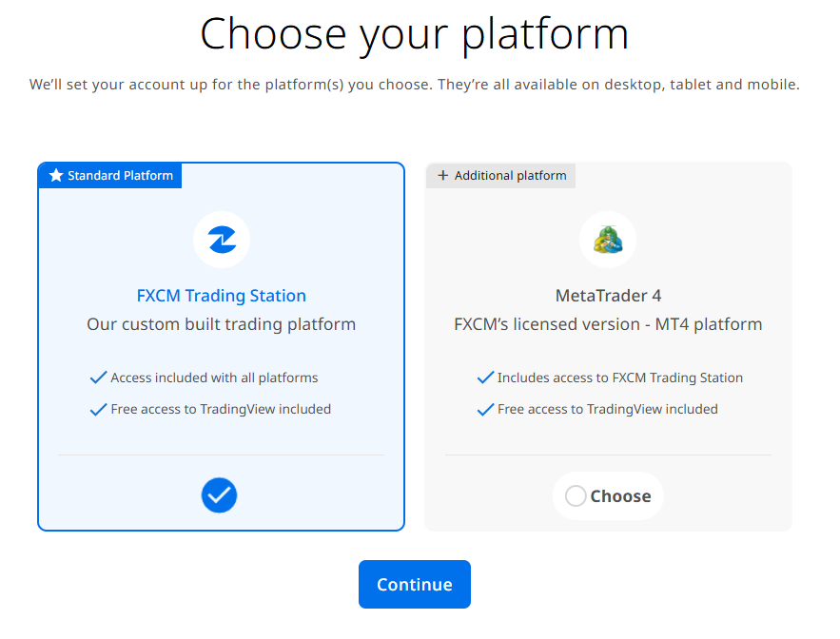Click 'FXCM's licensed version - MT4 platform' subtitle
The height and width of the screenshot is (639, 840).
pyautogui.click(x=608, y=324)
